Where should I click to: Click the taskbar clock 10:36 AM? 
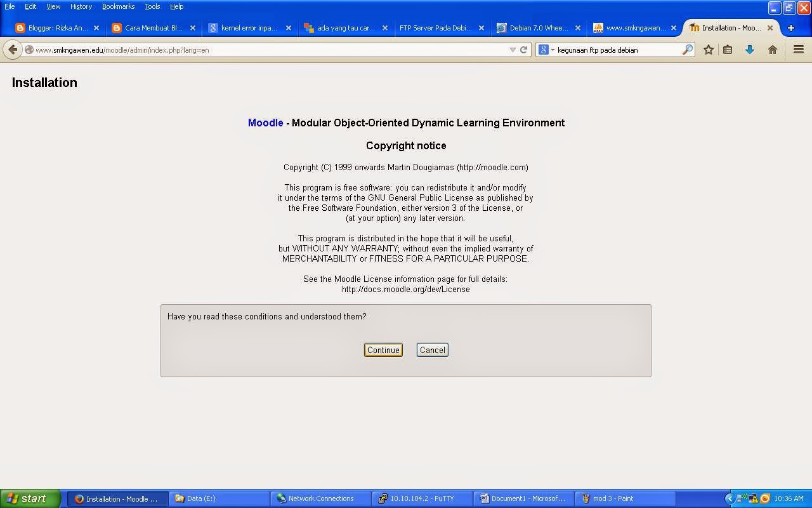789,498
